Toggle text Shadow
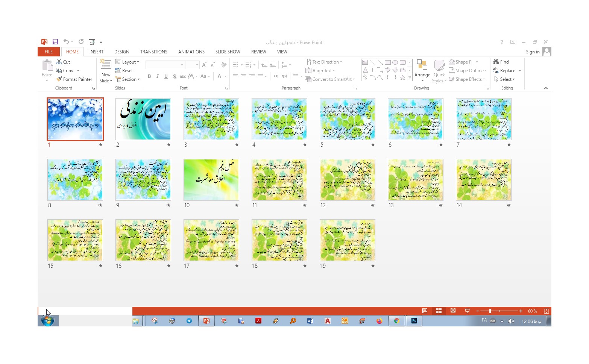The height and width of the screenshot is (364, 589). click(175, 76)
